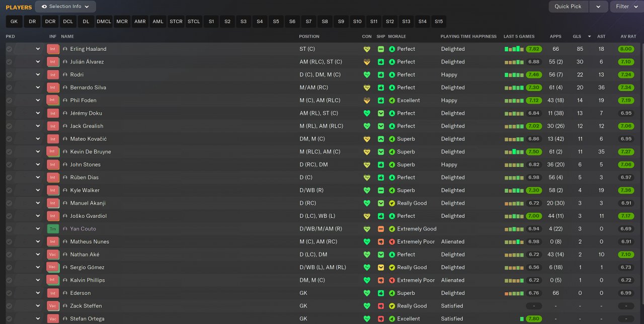
Task: Sort by the AV RAT column header
Action: point(628,37)
